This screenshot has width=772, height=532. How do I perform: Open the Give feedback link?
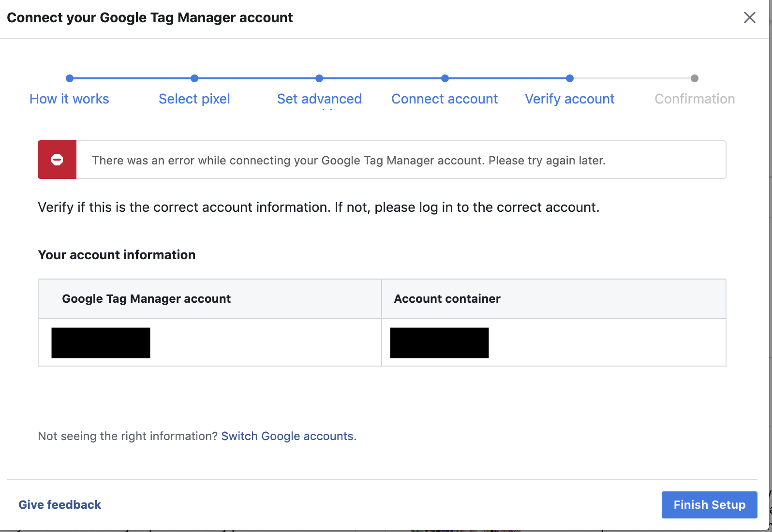[x=60, y=505]
